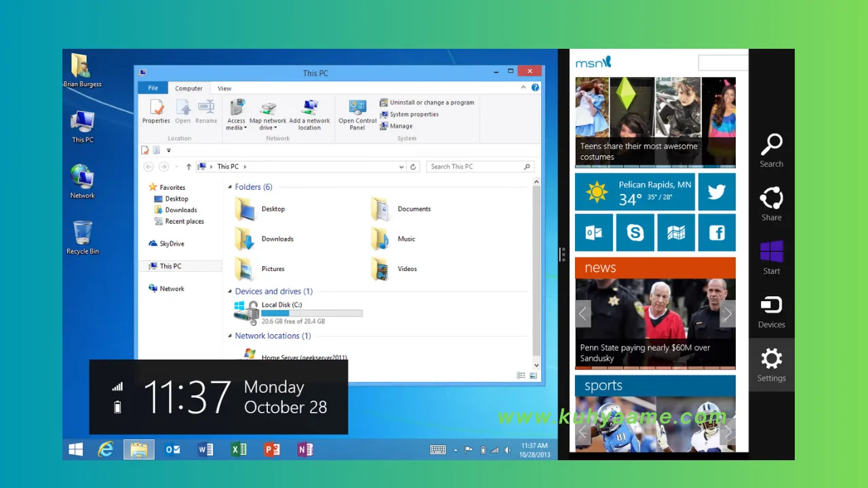Refresh the This PC view
This screenshot has width=868, height=488.
[413, 167]
